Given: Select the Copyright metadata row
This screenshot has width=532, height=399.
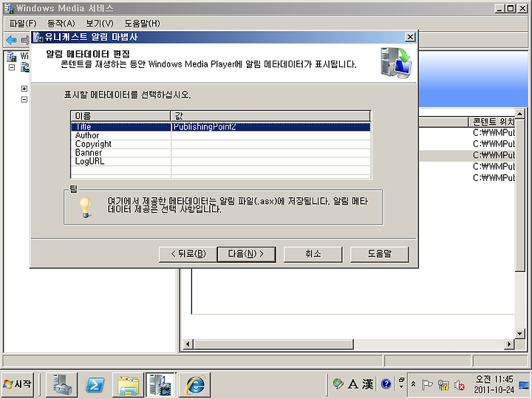Looking at the screenshot, I should pos(220,144).
